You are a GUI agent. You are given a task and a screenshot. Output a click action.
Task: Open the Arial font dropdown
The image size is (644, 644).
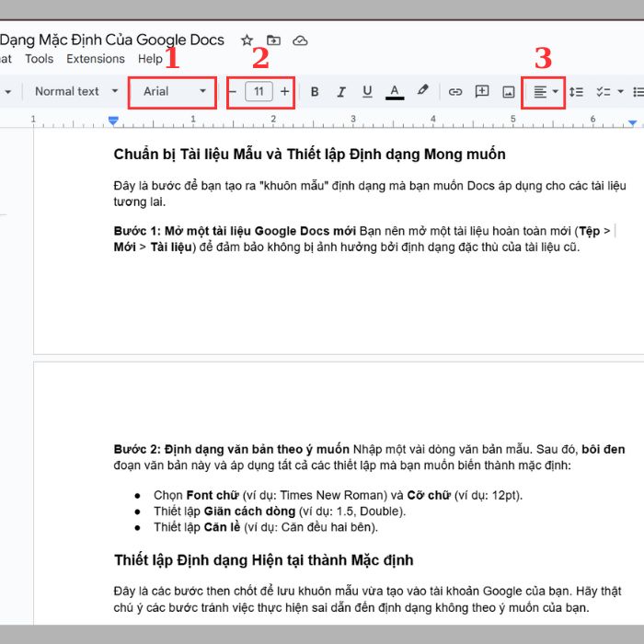[x=173, y=91]
